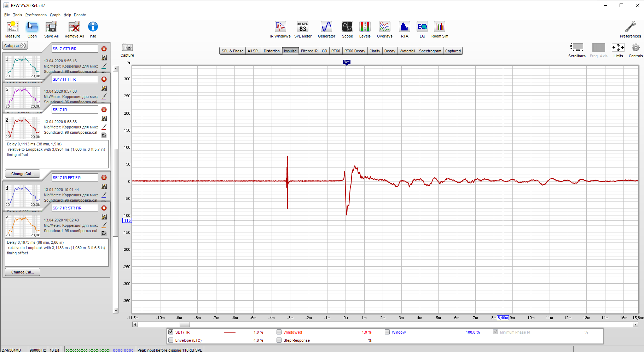Enable the Step Response trace

pyautogui.click(x=279, y=340)
